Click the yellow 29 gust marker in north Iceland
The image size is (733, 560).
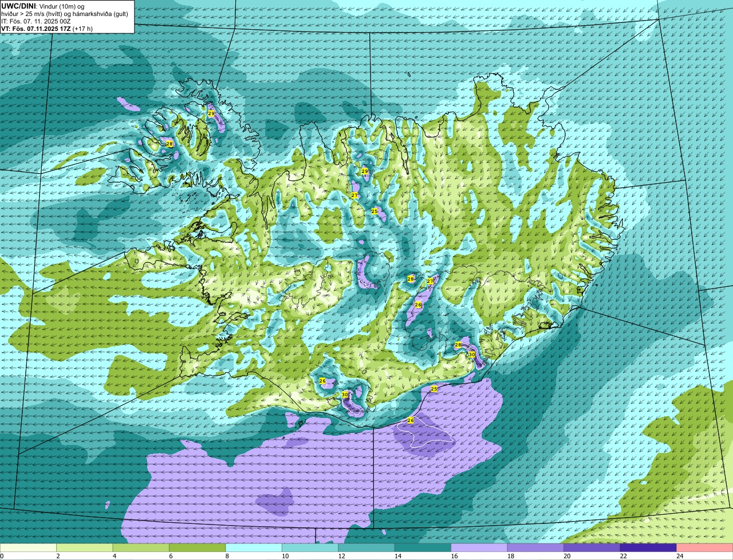(365, 171)
